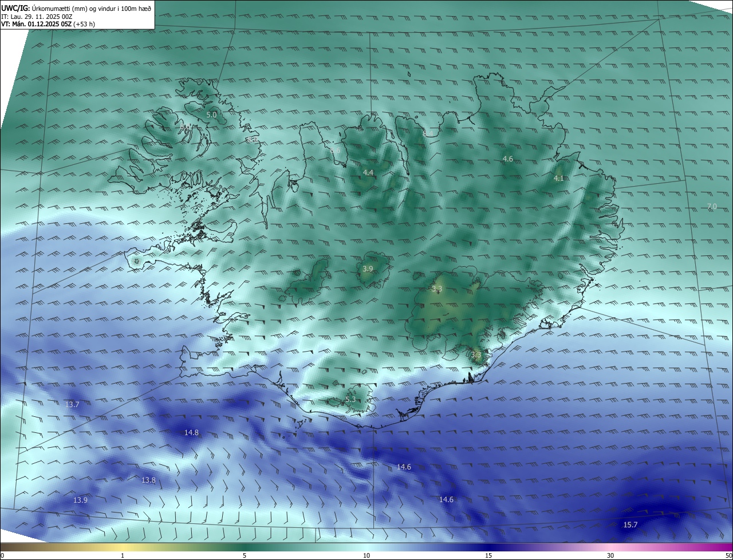733x560 pixels.
Task: Select the 7.0 value off the east coast
Action: (x=712, y=206)
